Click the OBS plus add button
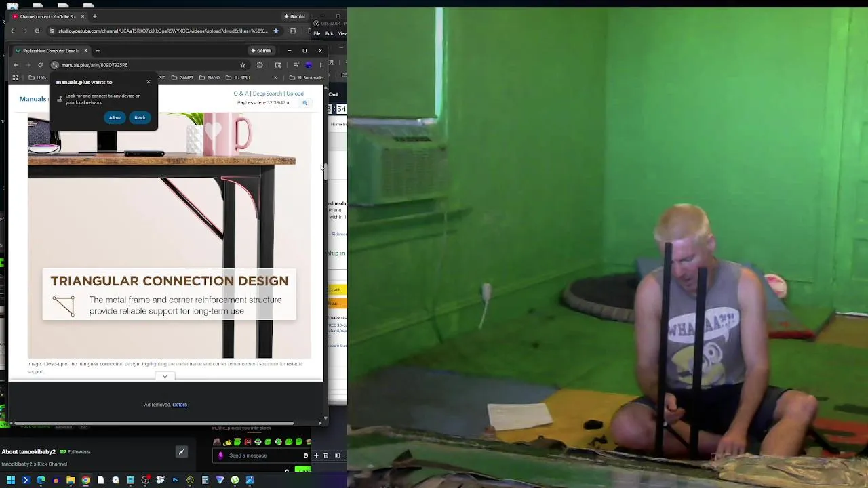Screen dimensions: 868x488 point(316,455)
